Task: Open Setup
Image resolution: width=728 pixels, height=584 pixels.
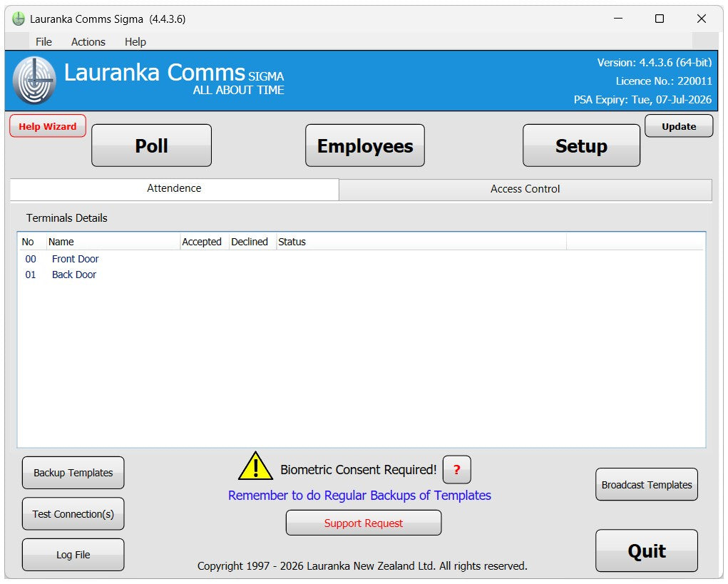Action: click(581, 145)
